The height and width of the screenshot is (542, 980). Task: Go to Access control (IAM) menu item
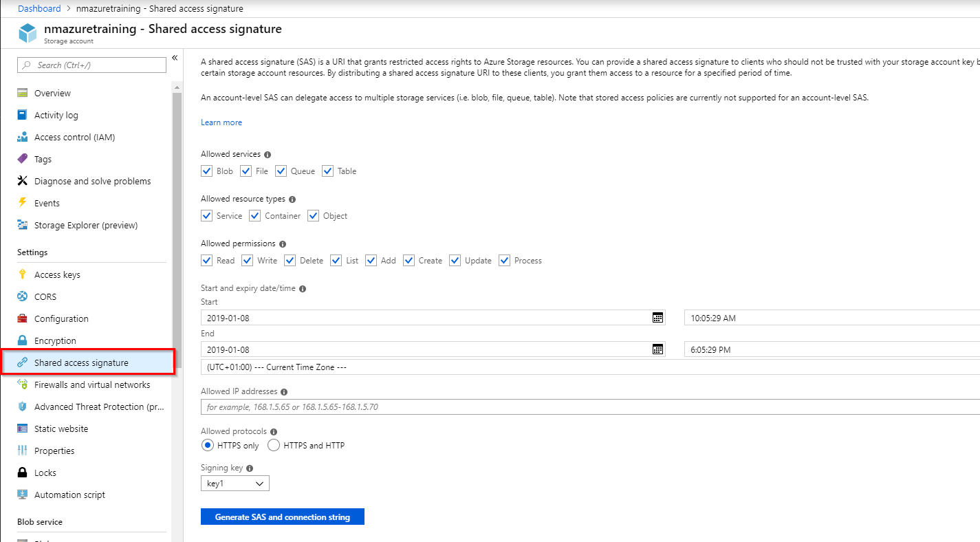pyautogui.click(x=74, y=137)
